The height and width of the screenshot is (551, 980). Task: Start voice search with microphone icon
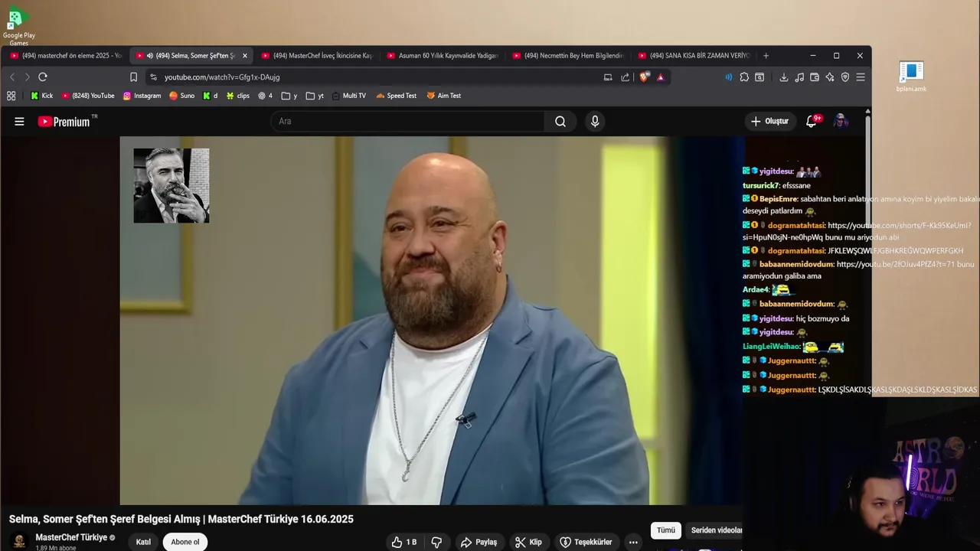(595, 121)
